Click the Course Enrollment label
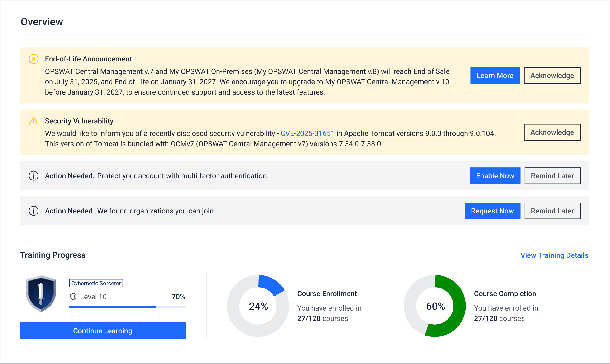Image resolution: width=610 pixels, height=364 pixels. [x=327, y=294]
